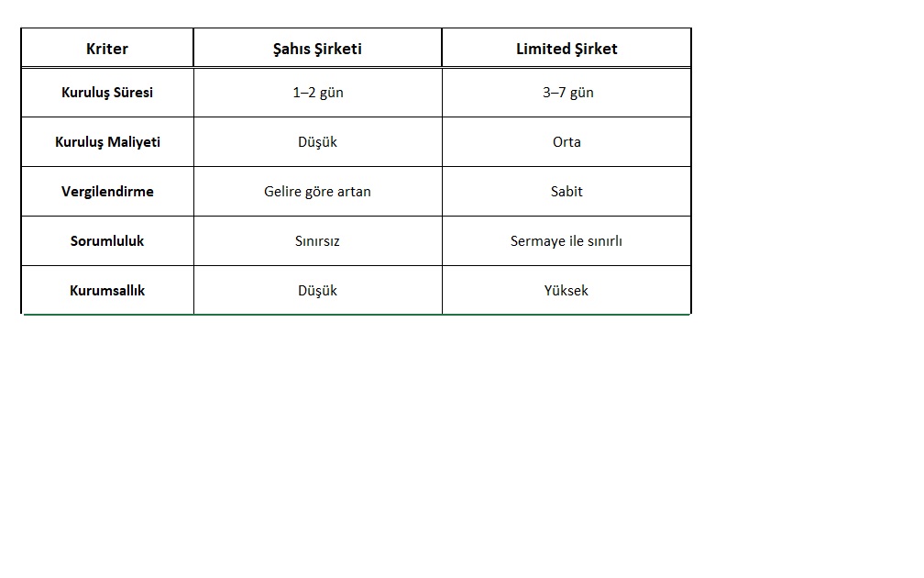Select the 1–2 gün cell

click(x=317, y=93)
